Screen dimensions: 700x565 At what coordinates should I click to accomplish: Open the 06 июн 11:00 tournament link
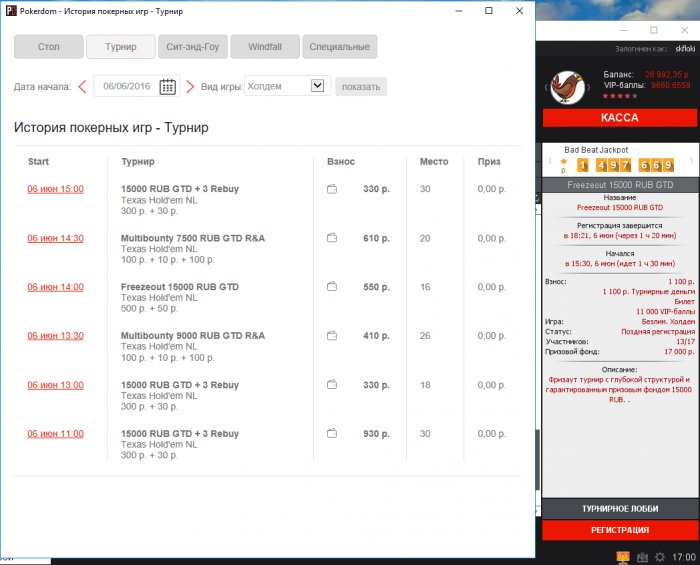[55, 434]
